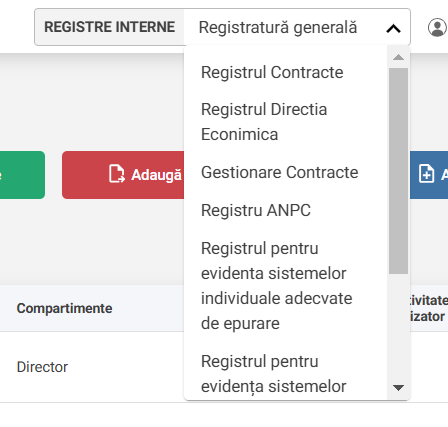The width and height of the screenshot is (448, 427).
Task: Open the user profile icon
Action: pos(437,27)
